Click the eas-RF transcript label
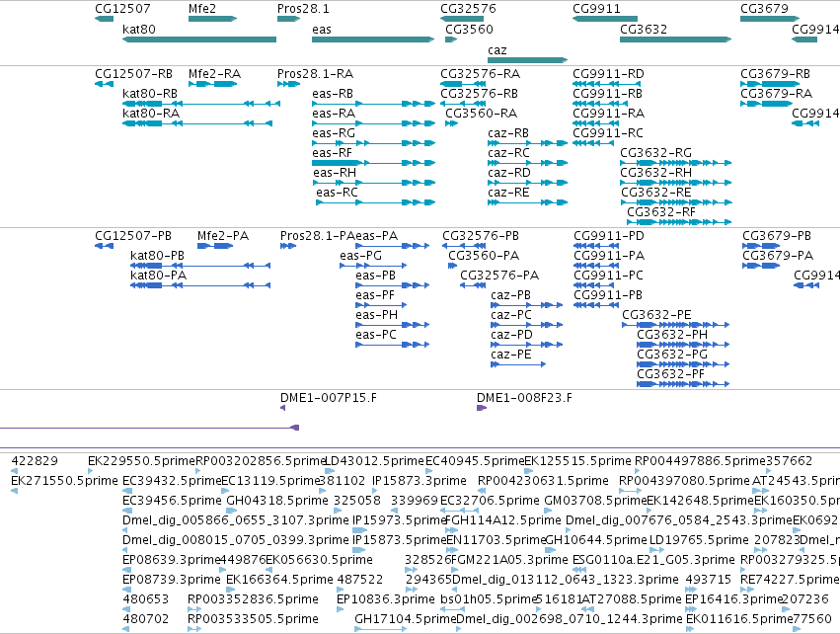 pyautogui.click(x=332, y=153)
